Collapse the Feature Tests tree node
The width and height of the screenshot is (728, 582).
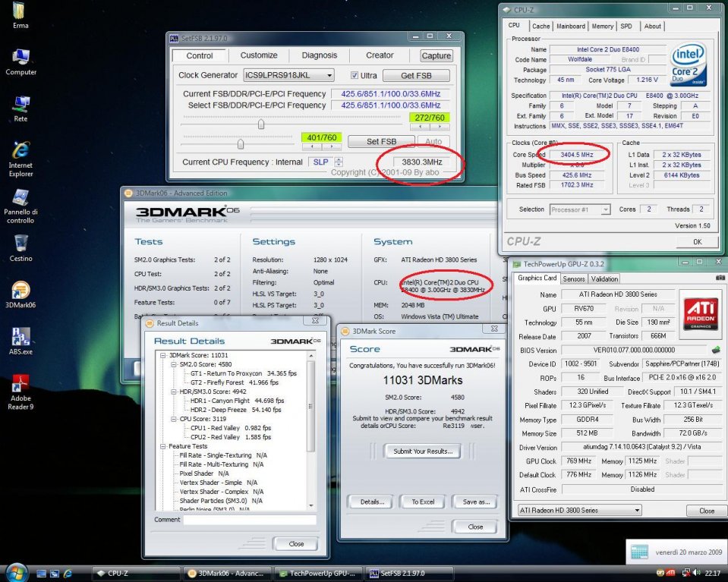[163, 446]
